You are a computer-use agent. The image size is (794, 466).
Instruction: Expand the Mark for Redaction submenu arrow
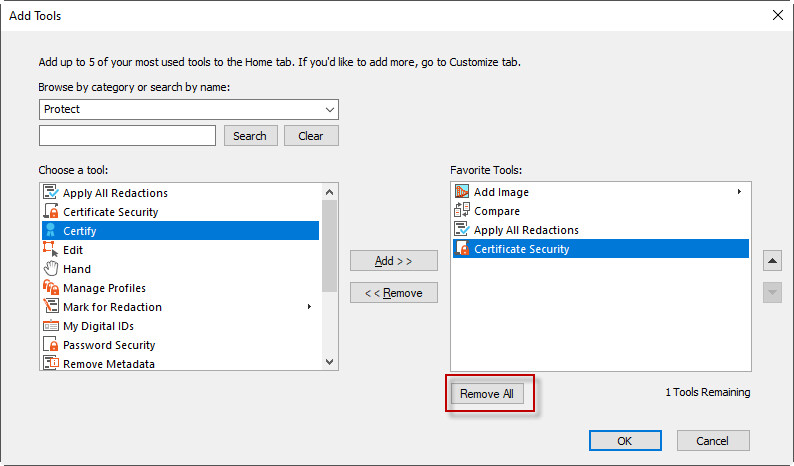click(309, 307)
